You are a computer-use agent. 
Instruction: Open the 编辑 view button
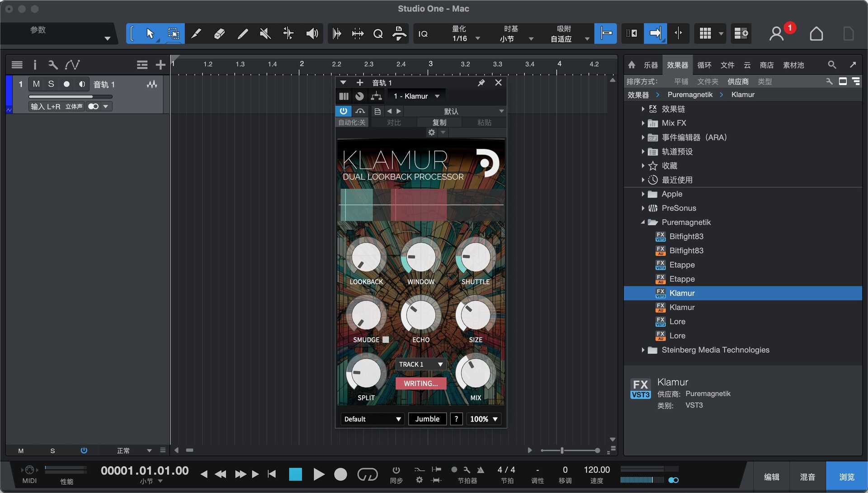point(771,477)
